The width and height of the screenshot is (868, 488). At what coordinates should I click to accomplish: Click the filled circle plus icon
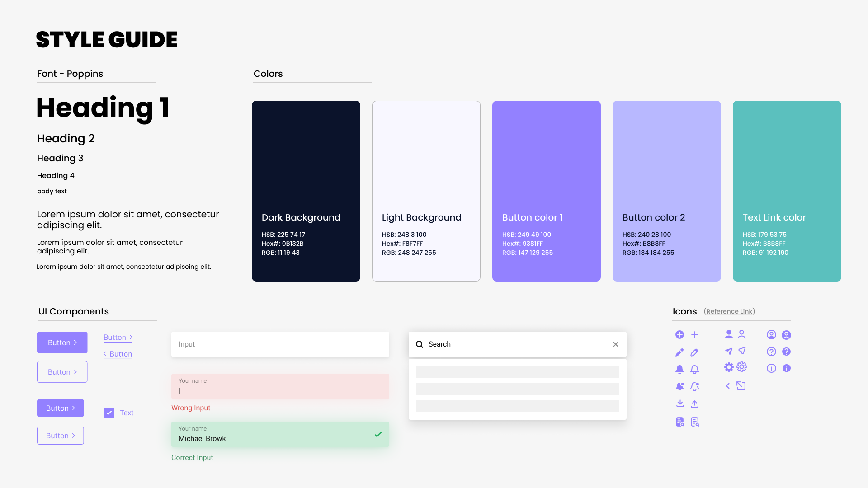tap(679, 335)
